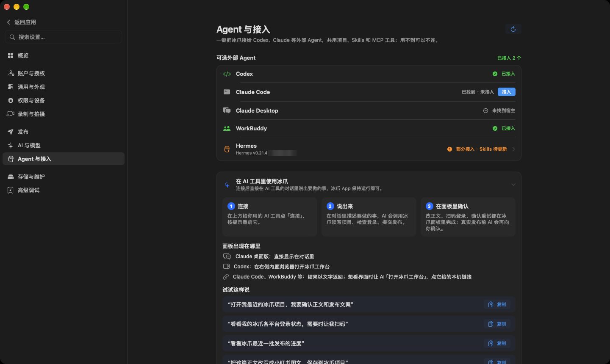
Task: Click the 试试这样说 heading
Action: 236,290
